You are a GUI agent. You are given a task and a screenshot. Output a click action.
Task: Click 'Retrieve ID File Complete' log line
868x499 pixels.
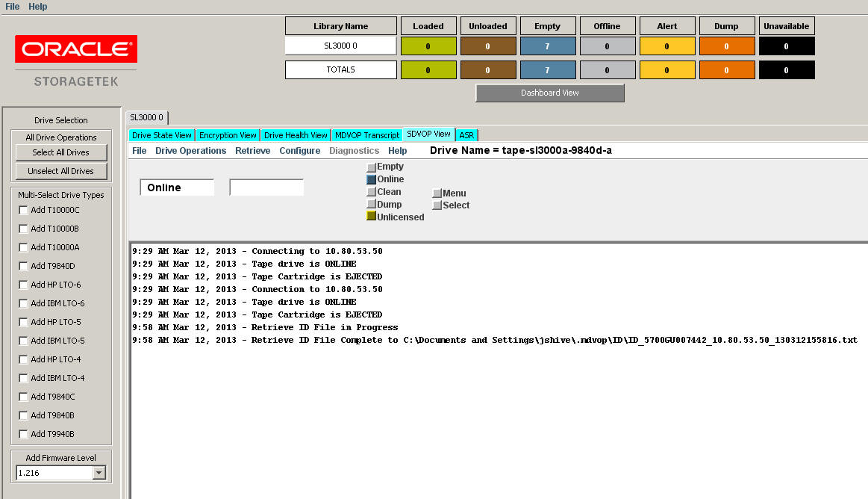tap(494, 341)
